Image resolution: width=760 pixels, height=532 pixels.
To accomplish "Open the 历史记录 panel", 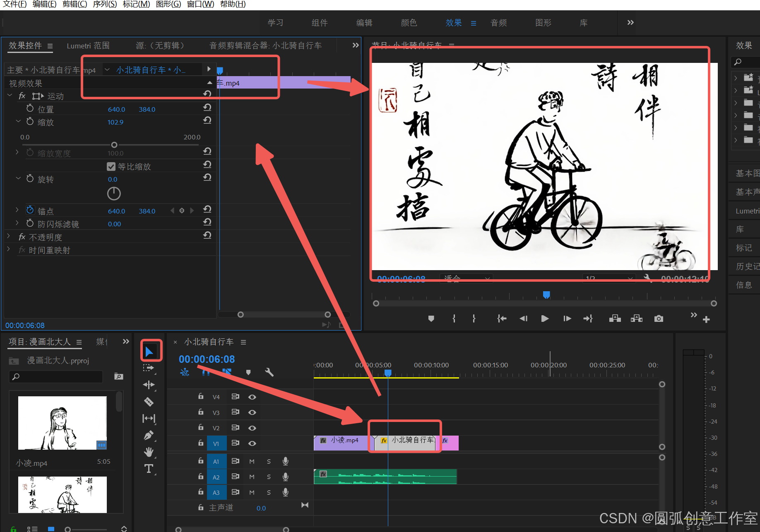I will coord(747,266).
